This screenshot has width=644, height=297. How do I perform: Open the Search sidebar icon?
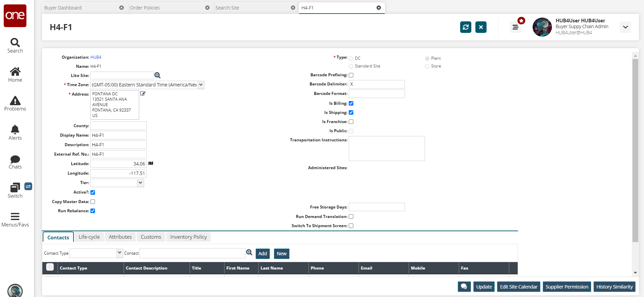[x=15, y=42]
